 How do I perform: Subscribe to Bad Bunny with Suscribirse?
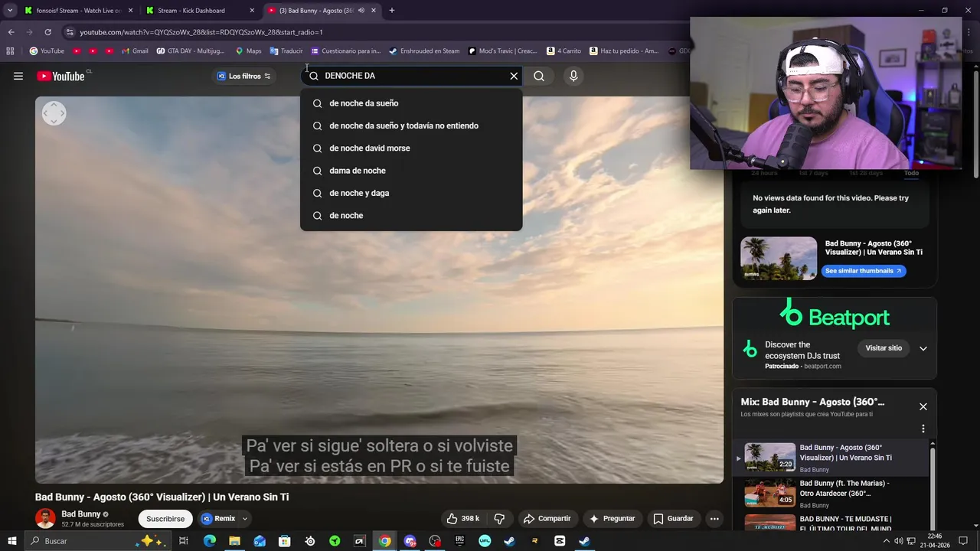(x=165, y=518)
